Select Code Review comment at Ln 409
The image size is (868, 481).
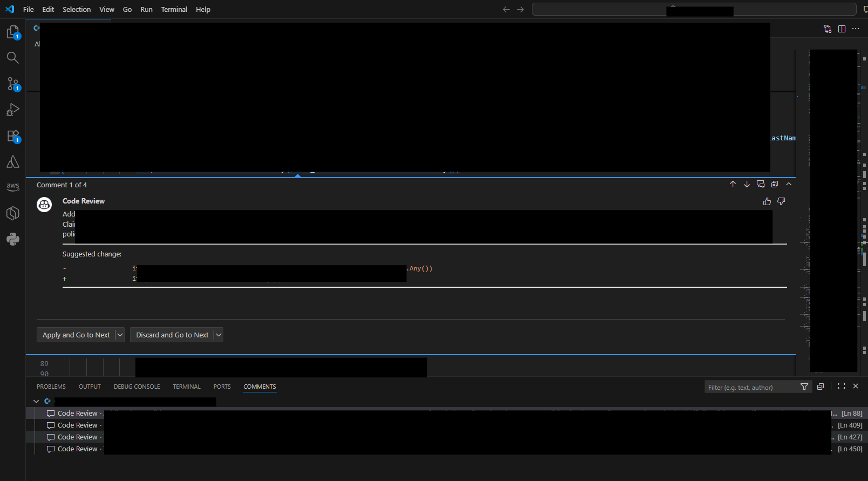tap(447, 425)
